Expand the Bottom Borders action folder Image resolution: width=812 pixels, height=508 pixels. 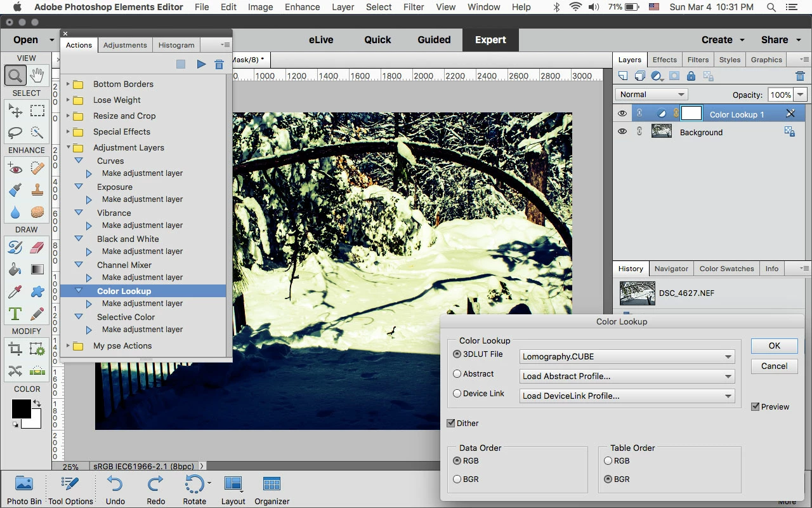pos(68,84)
